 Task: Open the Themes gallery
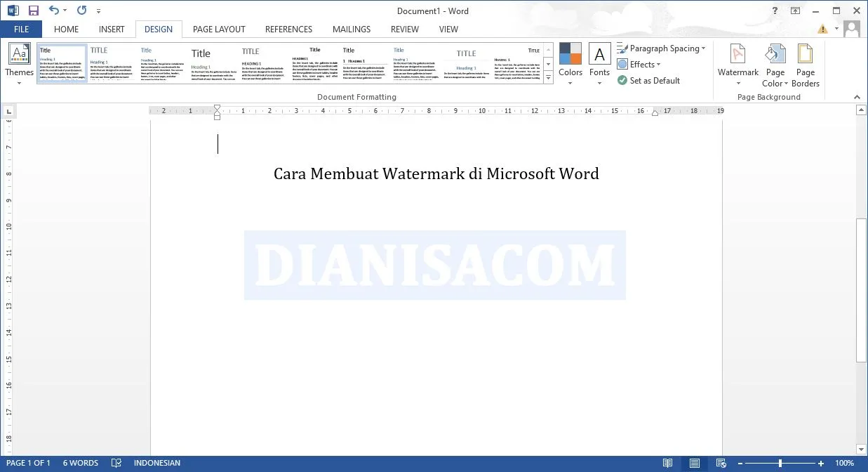click(19, 65)
